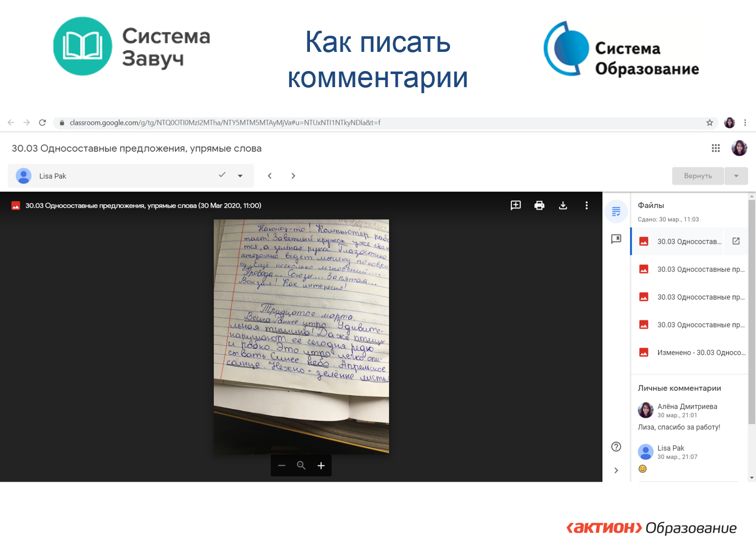Viewport: 756px width, 537px height.
Task: Open the Google apps grid
Action: (716, 148)
